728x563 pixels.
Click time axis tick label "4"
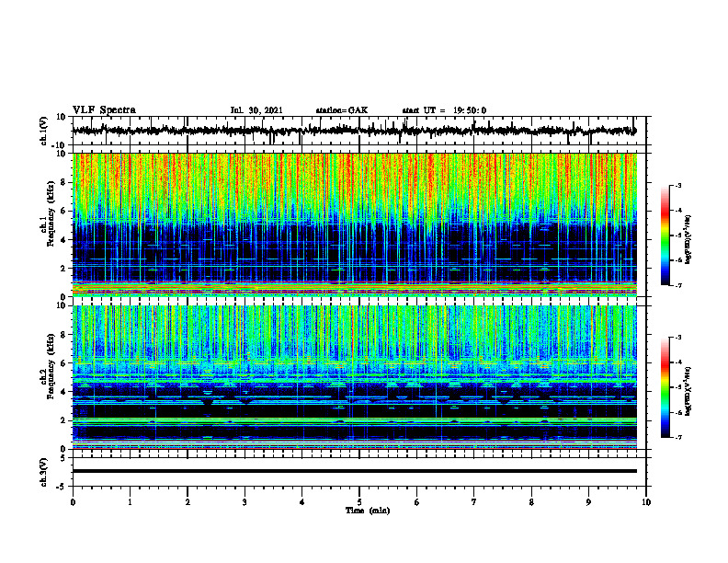click(x=302, y=502)
